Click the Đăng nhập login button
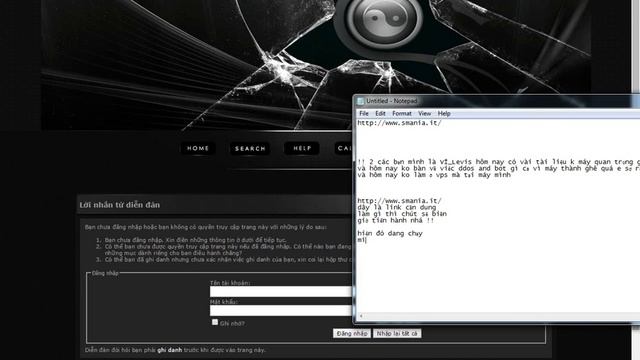The width and height of the screenshot is (640, 360). coord(352,333)
